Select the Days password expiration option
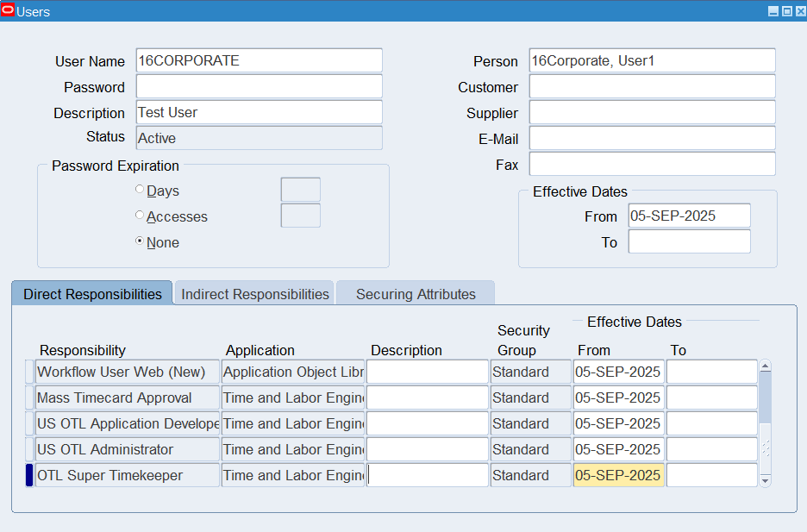This screenshot has height=532, width=807. click(140, 190)
